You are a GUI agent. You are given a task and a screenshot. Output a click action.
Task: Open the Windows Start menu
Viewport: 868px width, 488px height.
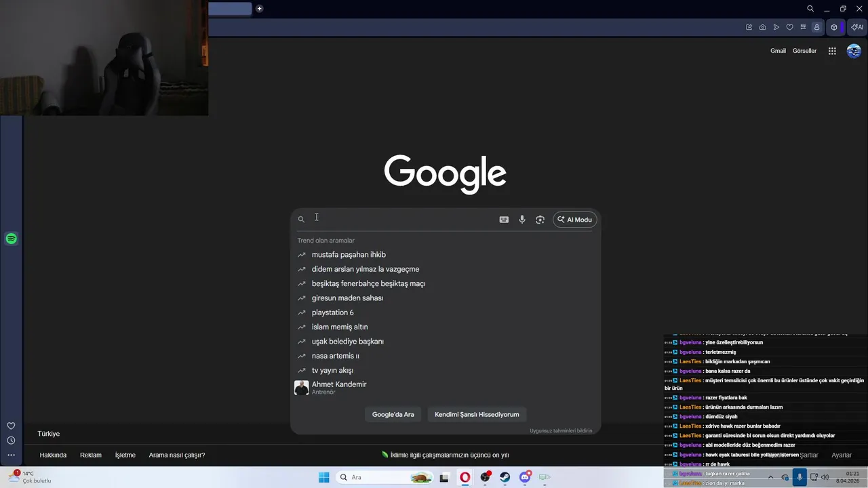pyautogui.click(x=324, y=477)
